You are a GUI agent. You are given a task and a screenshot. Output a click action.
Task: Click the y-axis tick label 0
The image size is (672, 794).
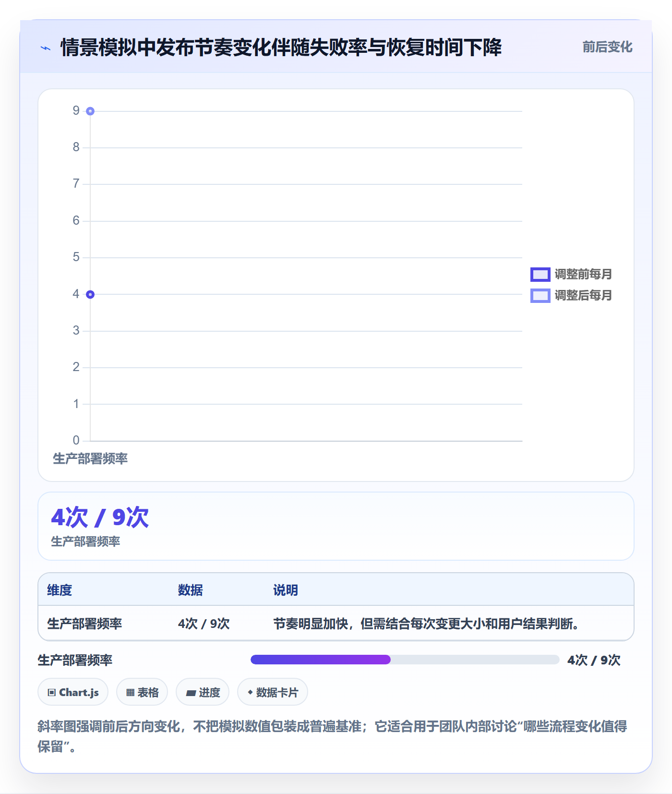pyautogui.click(x=76, y=440)
